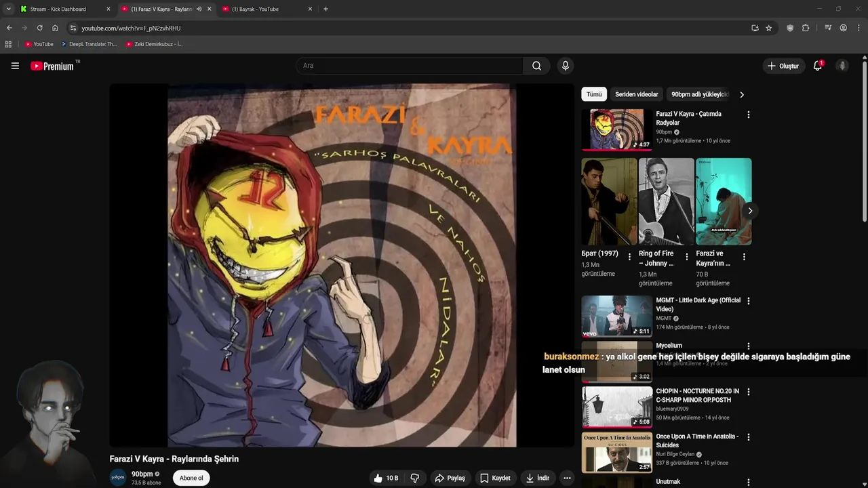Image resolution: width=868 pixels, height=488 pixels.
Task: Share video with Paylaş button
Action: tap(450, 478)
